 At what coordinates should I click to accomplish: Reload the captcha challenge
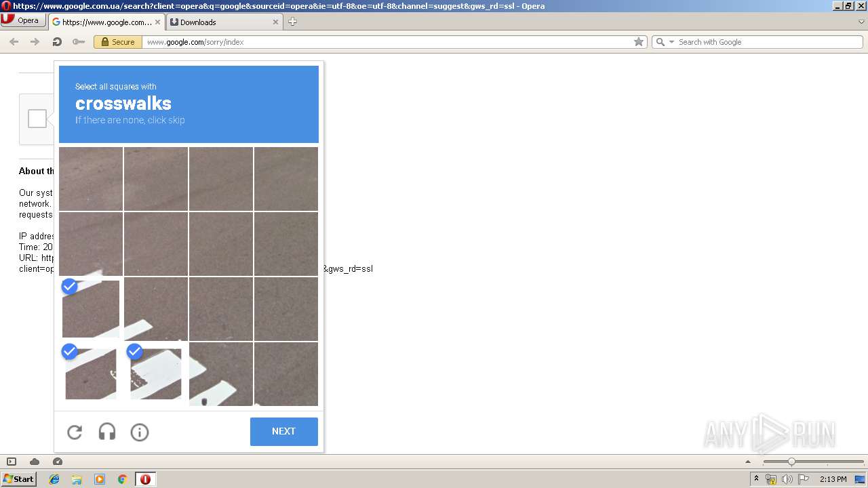click(75, 432)
